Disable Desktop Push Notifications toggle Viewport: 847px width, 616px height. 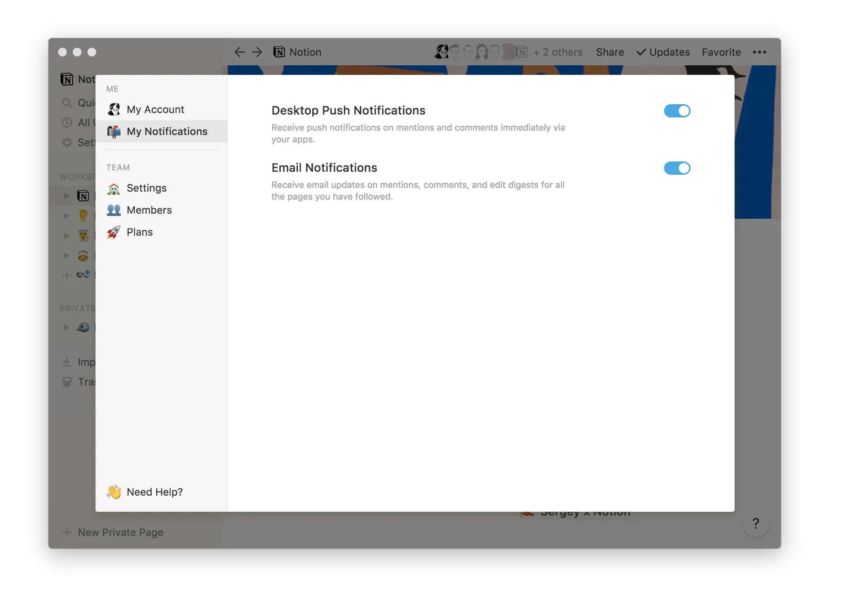pyautogui.click(x=677, y=111)
